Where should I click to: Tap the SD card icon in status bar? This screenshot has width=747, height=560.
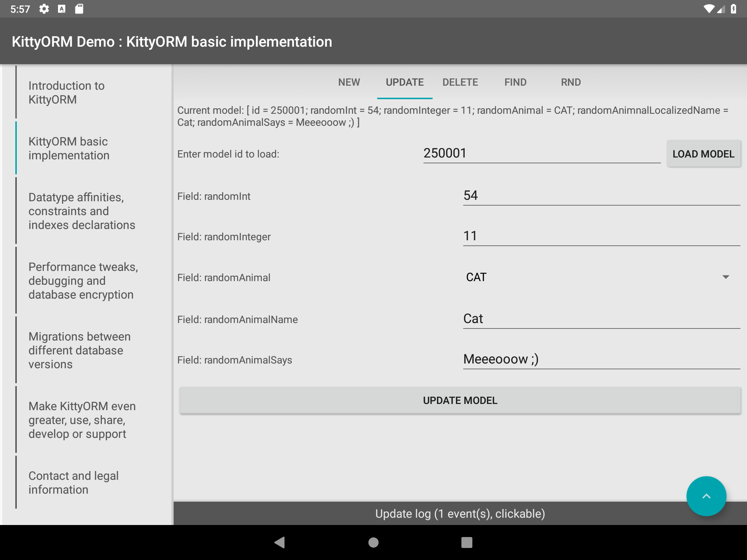click(x=79, y=9)
